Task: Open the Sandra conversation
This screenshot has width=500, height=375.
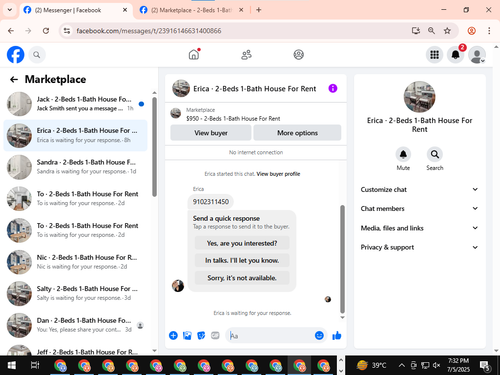Action: click(x=76, y=167)
